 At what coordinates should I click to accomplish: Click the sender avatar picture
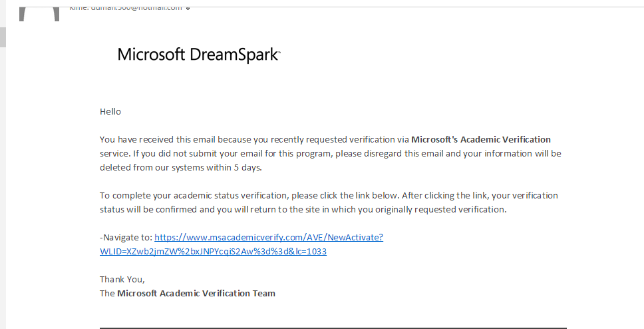click(x=39, y=13)
